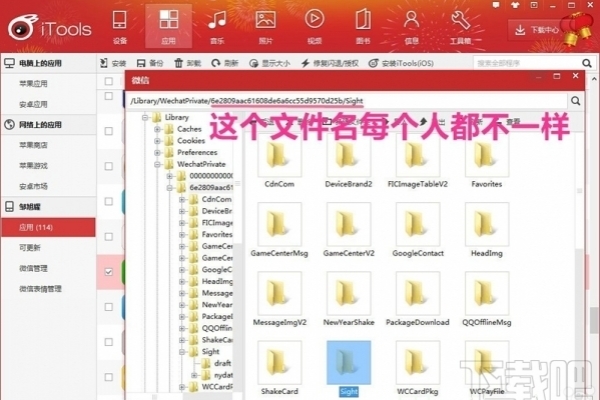Select the MessageImgV2 folder icon
600x400 pixels.
279,293
